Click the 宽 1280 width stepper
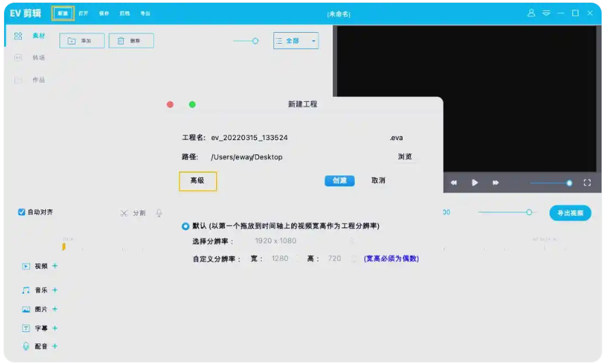 coord(297,259)
